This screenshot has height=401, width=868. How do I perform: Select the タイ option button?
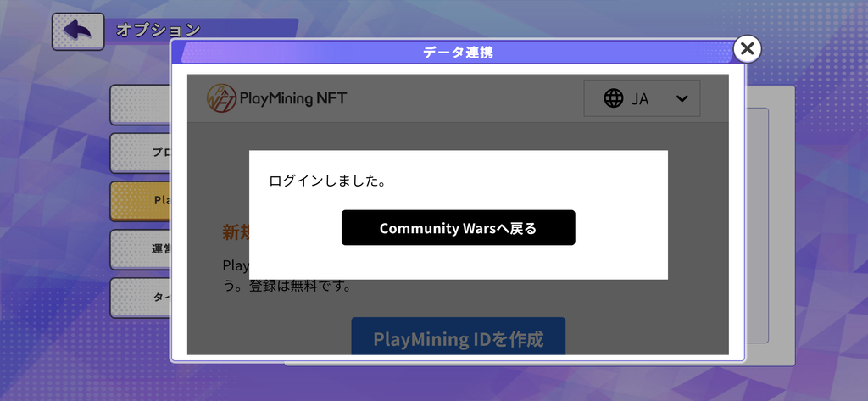pyautogui.click(x=141, y=298)
